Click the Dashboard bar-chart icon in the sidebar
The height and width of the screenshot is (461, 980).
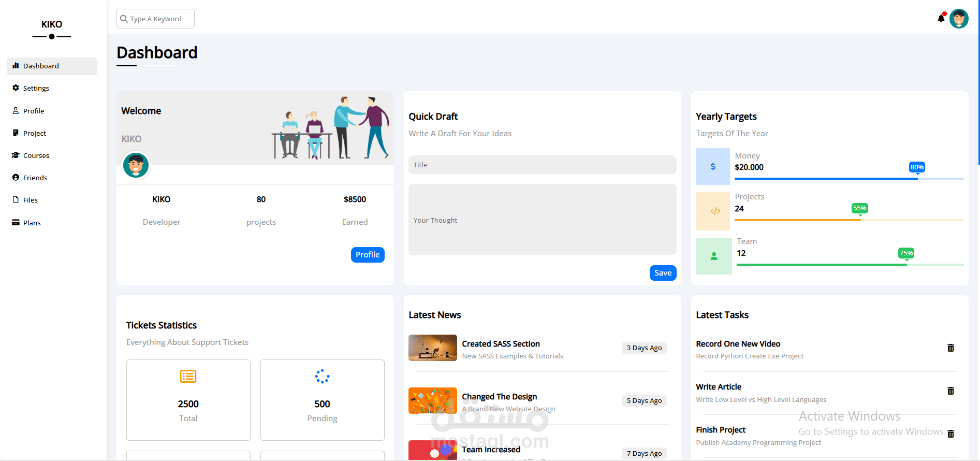pyautogui.click(x=16, y=66)
